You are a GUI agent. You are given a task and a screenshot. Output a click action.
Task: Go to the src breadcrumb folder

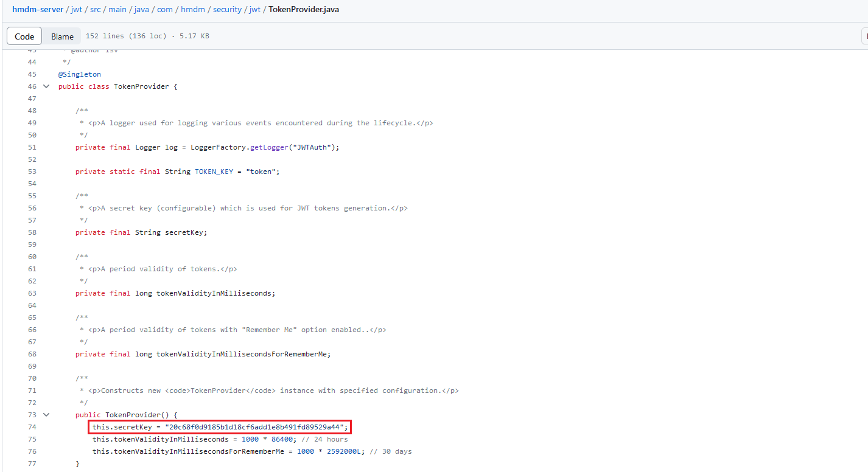96,10
